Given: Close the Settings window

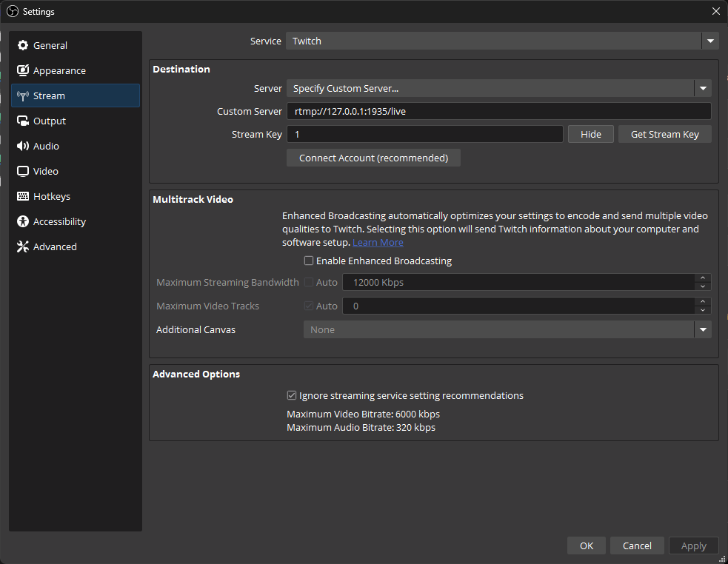Looking at the screenshot, I should click(x=716, y=11).
